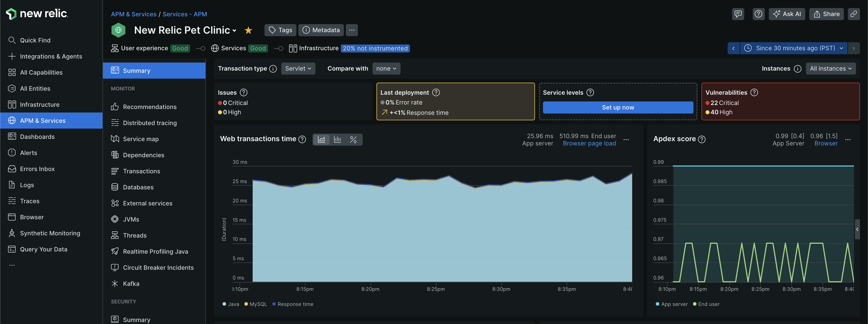Click the User experience Good badge
Viewport: 868px width, 324px height.
tap(180, 48)
